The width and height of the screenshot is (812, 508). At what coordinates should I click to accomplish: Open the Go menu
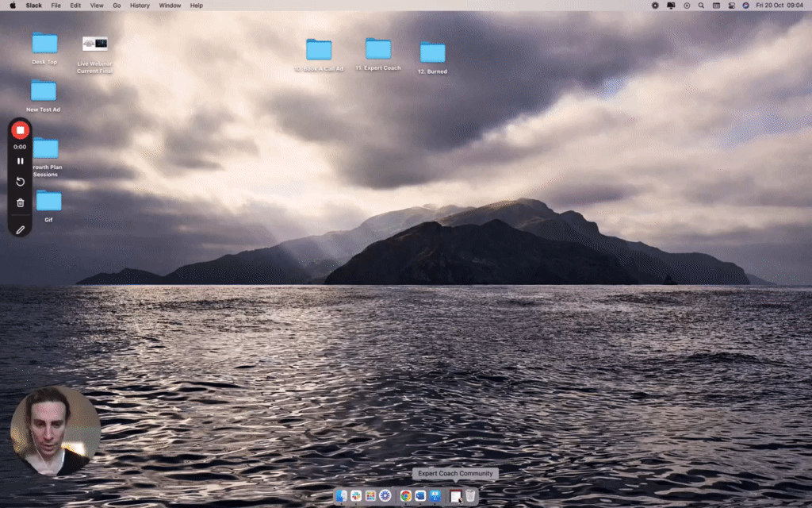coord(117,6)
